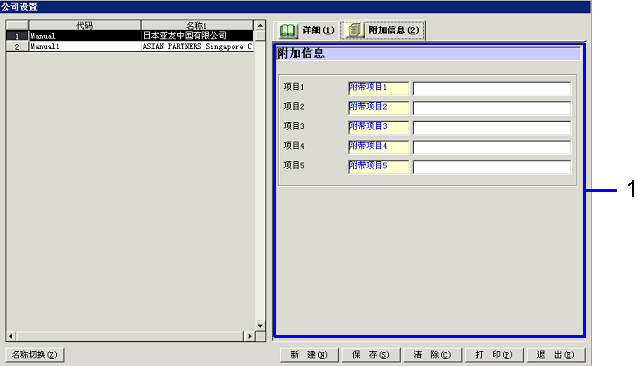This screenshot has width=638, height=366.
Task: Click the 名称切换 (Z) button
Action: [35, 355]
